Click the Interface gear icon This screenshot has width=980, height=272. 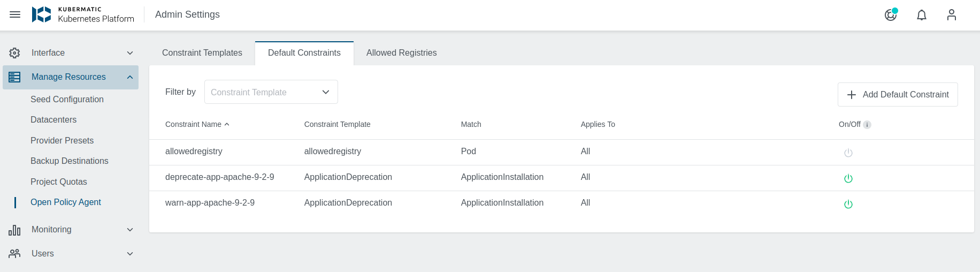pyautogui.click(x=14, y=53)
